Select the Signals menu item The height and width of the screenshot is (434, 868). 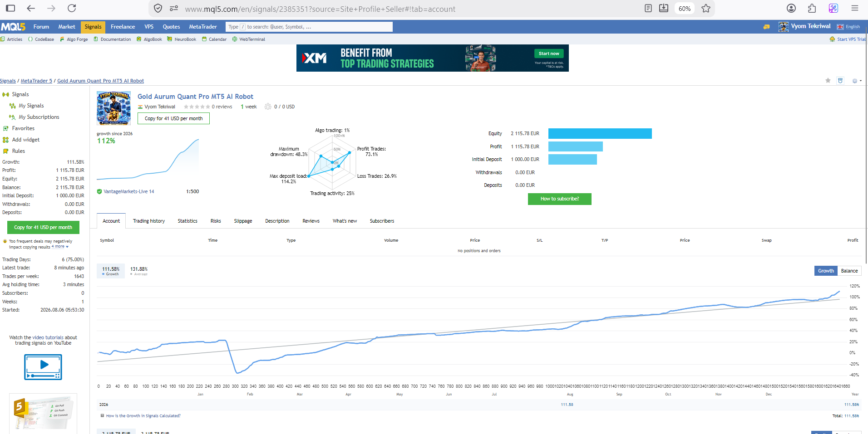pos(93,27)
